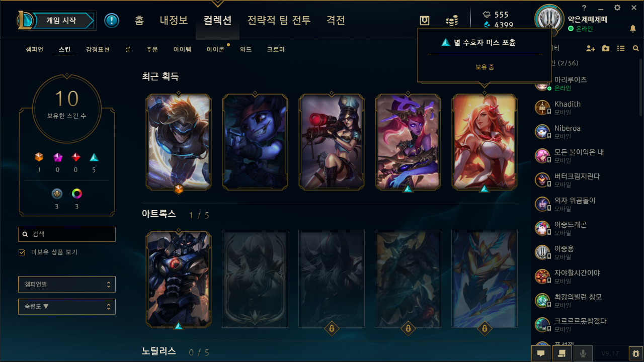The height and width of the screenshot is (362, 644).
Task: Open the 숙련도 sort dropdown
Action: pos(67,307)
